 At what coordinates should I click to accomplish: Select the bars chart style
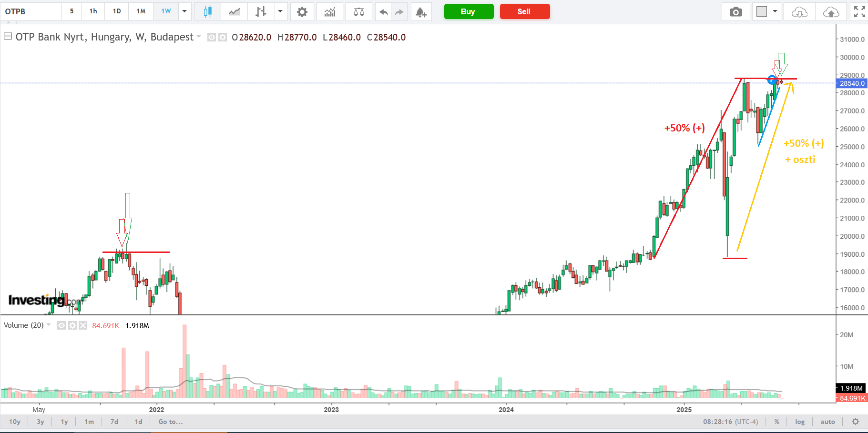(261, 11)
